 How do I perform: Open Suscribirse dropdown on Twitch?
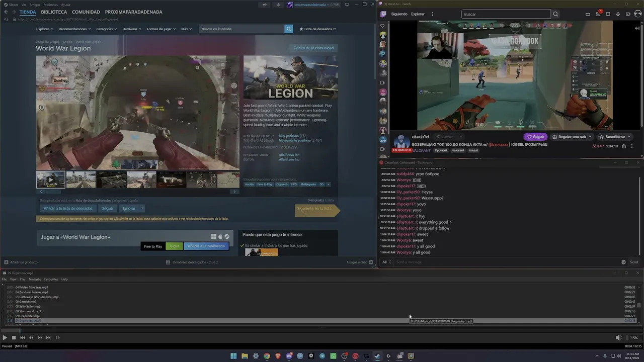tap(615, 137)
